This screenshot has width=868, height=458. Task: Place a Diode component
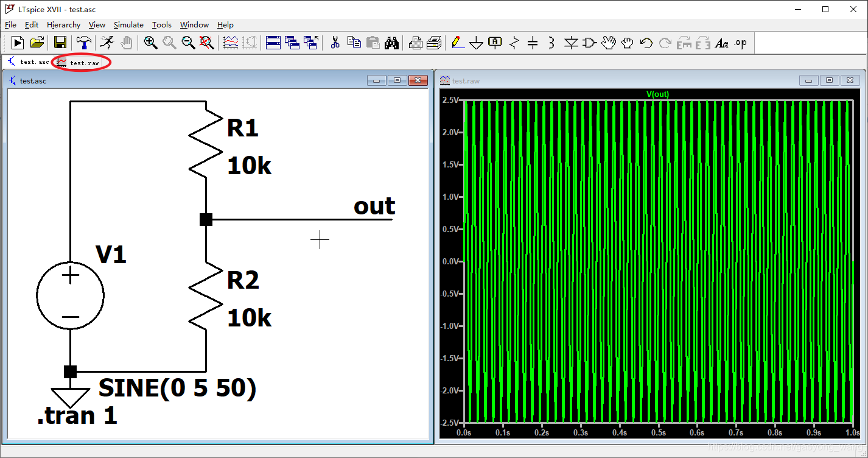tap(571, 43)
